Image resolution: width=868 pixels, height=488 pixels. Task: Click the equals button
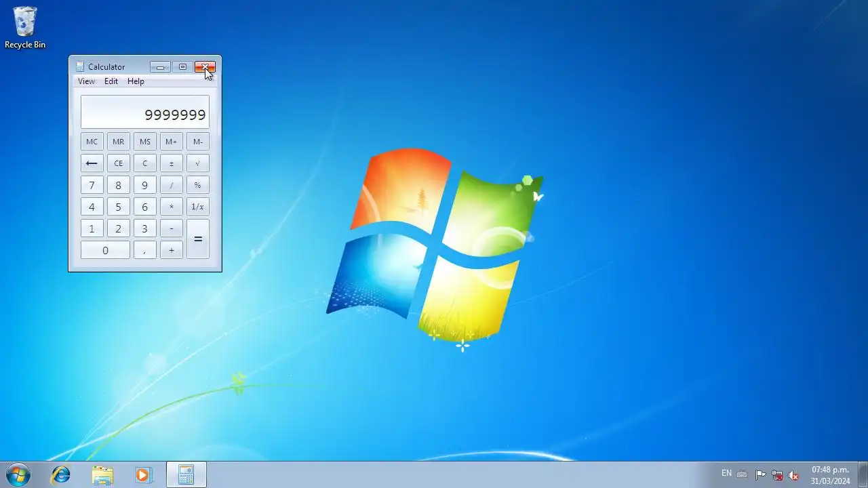(198, 239)
